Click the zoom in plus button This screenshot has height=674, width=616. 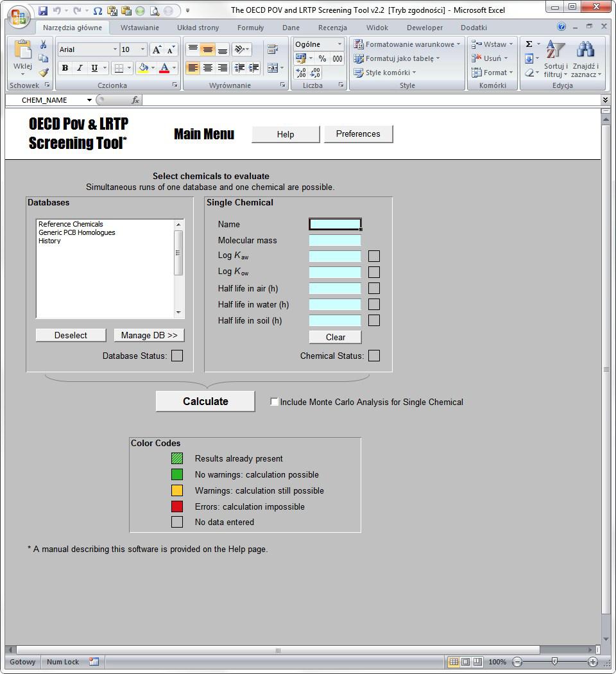point(593,662)
